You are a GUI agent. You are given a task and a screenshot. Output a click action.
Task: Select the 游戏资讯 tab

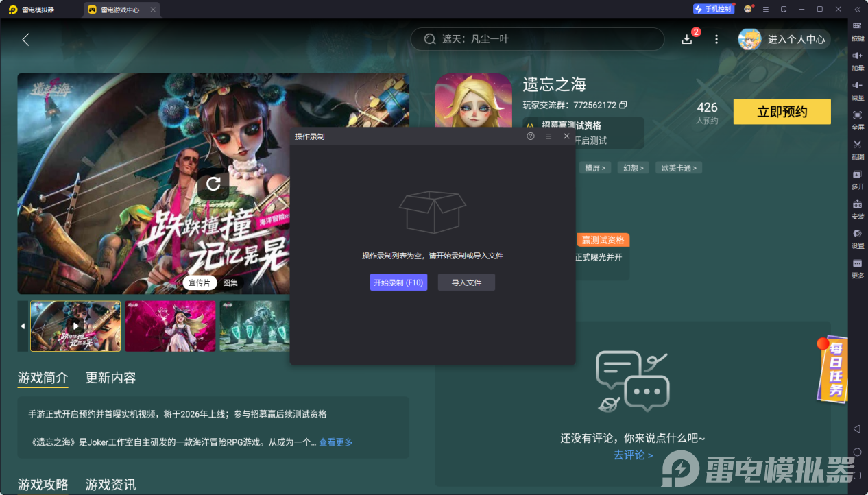click(110, 485)
